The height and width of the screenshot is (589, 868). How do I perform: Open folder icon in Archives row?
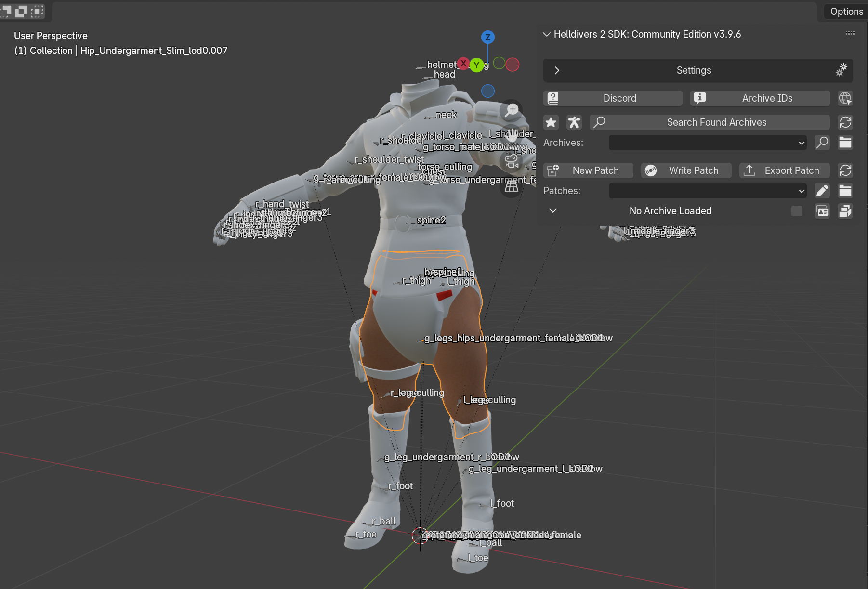click(x=845, y=143)
